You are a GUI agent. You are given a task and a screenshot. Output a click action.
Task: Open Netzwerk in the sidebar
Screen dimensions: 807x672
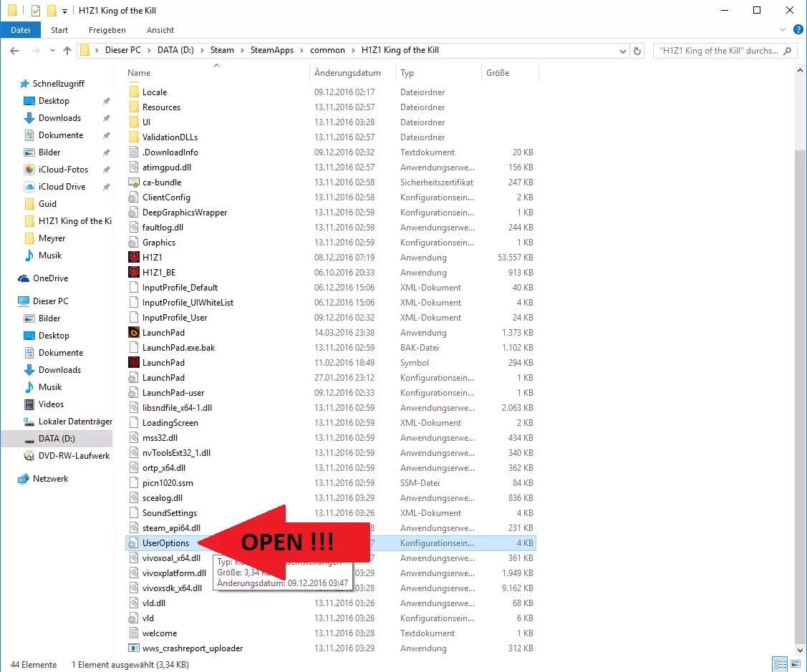(x=50, y=479)
